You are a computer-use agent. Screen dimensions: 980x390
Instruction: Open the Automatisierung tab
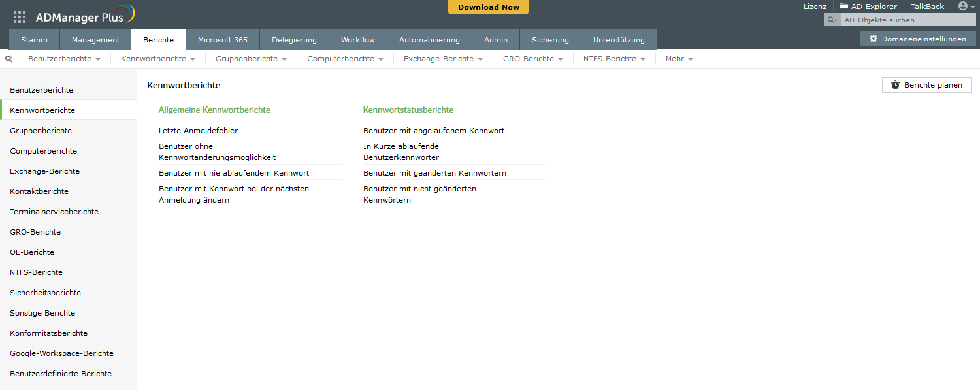(429, 40)
